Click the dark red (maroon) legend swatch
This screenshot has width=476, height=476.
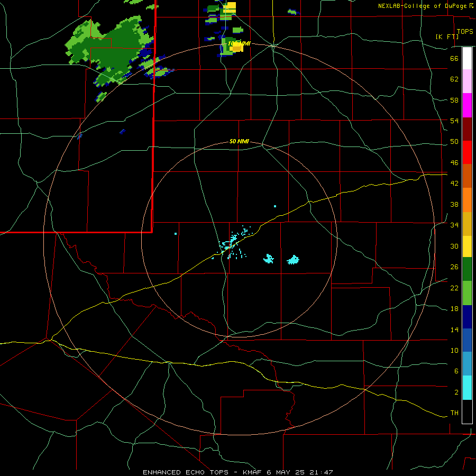coord(467,129)
